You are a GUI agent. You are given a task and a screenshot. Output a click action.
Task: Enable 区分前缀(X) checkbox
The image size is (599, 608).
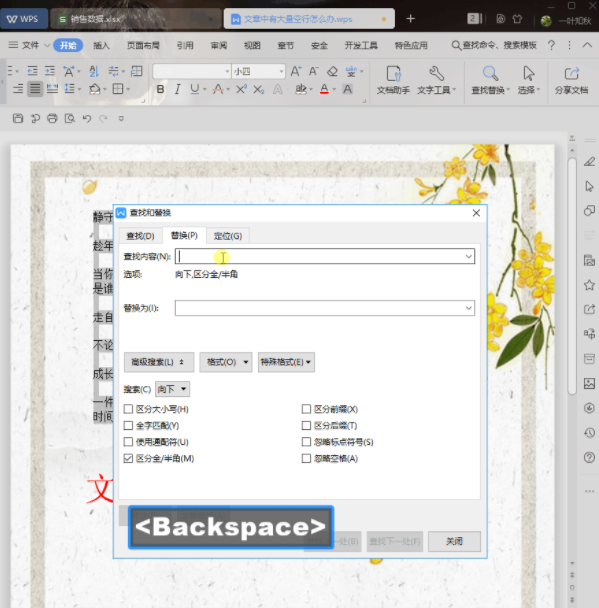306,409
